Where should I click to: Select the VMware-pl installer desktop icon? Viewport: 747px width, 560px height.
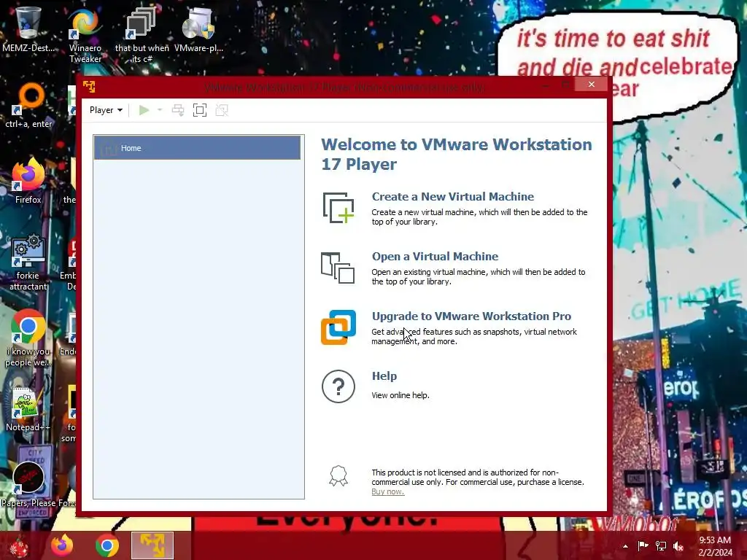(x=198, y=30)
